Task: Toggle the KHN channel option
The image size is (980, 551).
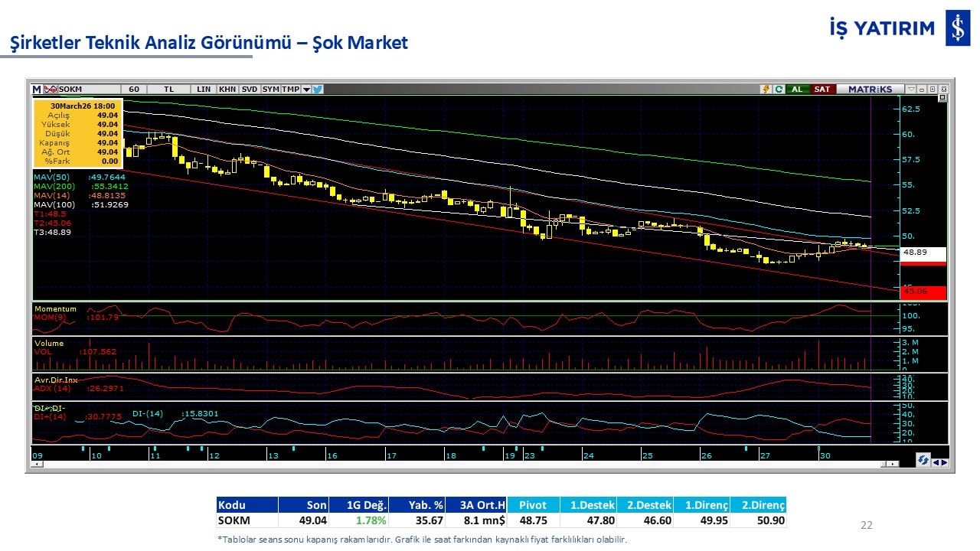Action: [227, 90]
